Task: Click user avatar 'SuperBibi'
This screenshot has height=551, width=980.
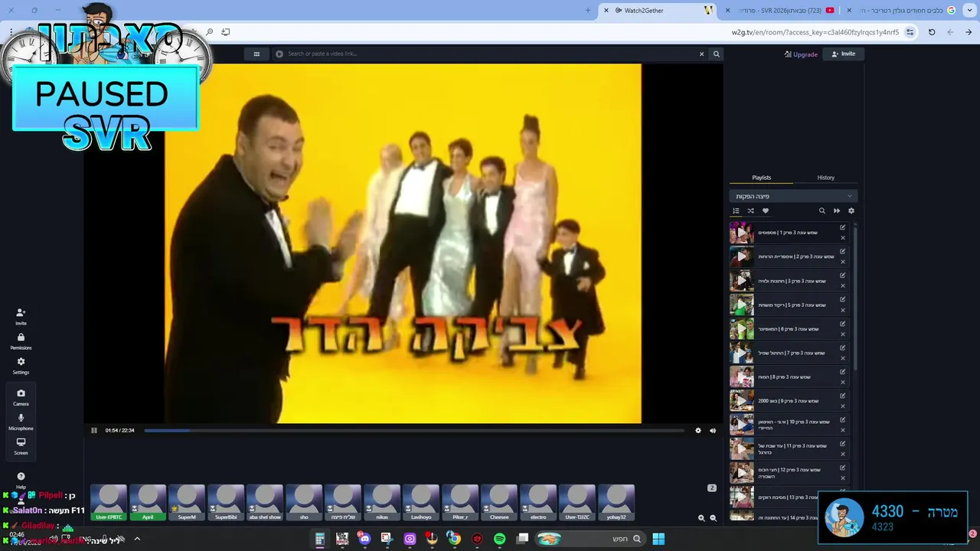Action: (x=226, y=503)
